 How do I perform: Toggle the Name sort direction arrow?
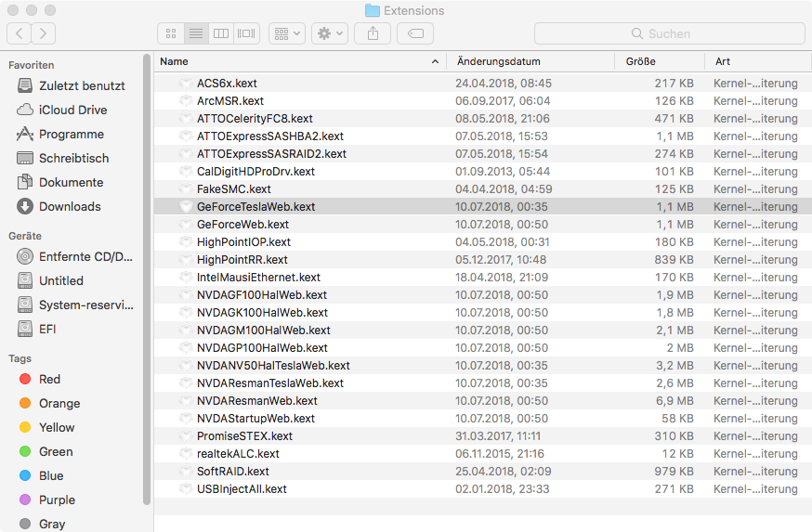tap(435, 61)
